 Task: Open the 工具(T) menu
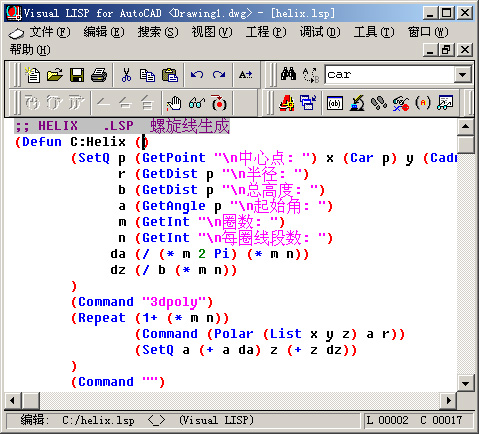[374, 32]
